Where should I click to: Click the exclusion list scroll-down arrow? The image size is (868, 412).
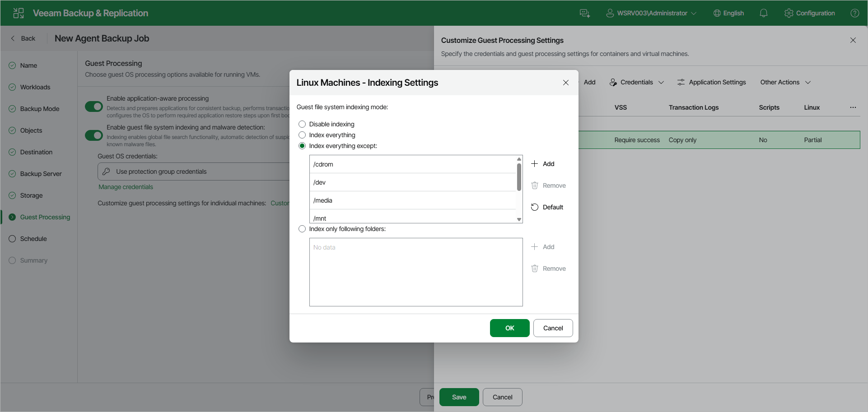519,219
